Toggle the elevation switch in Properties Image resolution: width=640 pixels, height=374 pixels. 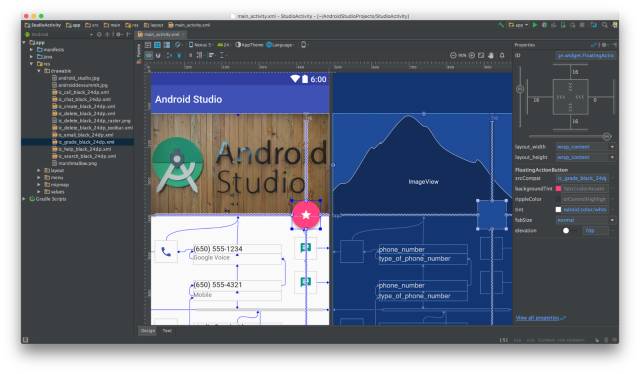566,231
